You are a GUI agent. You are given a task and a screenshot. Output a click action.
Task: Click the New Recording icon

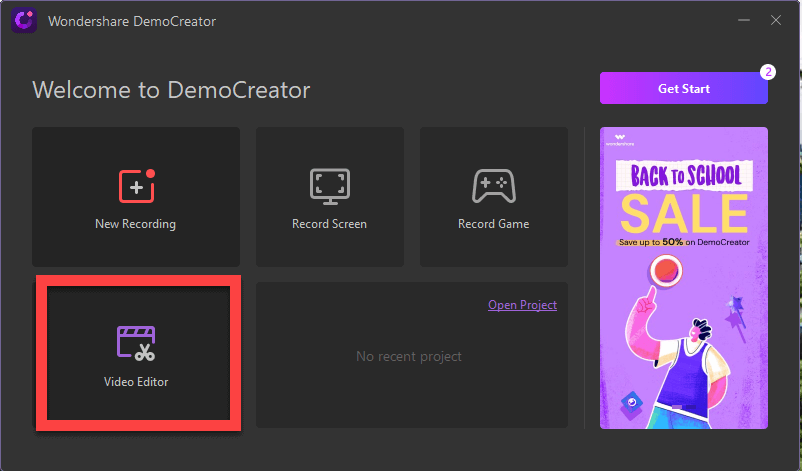point(137,186)
